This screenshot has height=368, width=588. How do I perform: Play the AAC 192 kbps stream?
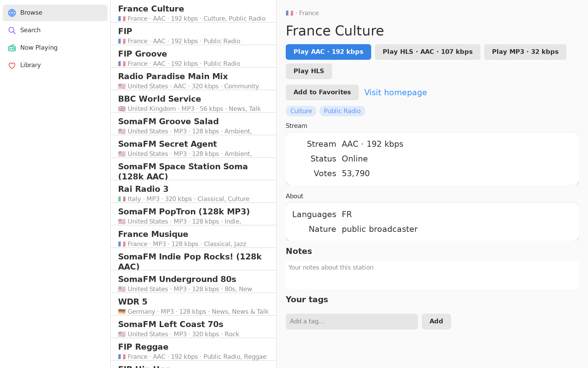[328, 52]
